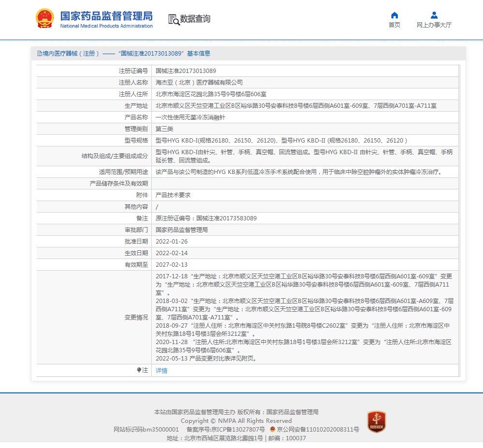Viewport: 483px width, 448px height.
Task: Click the house-shaped 首页 icon
Action: (x=395, y=15)
